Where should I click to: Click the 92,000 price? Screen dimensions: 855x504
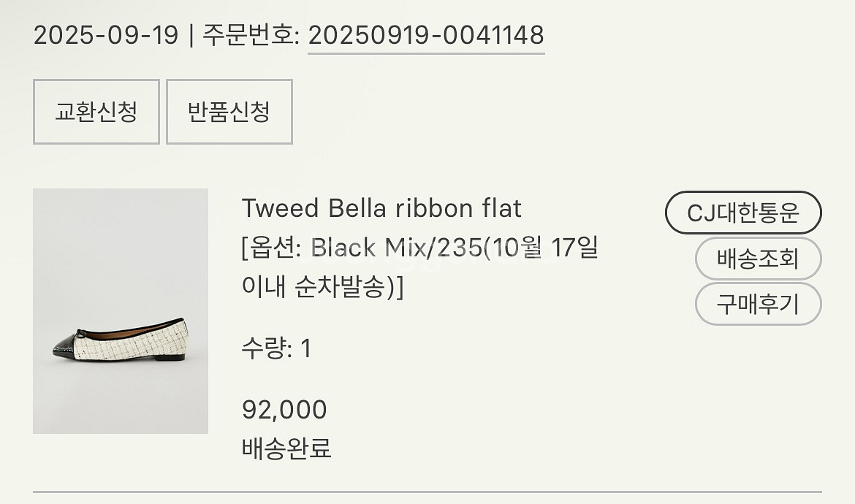click(x=284, y=410)
